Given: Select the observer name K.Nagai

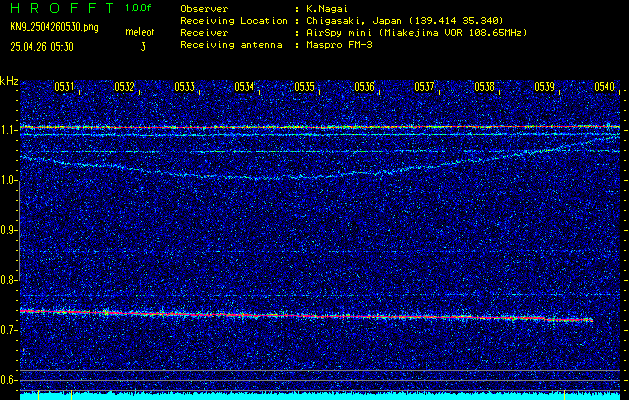Looking at the screenshot, I should click(x=325, y=8).
